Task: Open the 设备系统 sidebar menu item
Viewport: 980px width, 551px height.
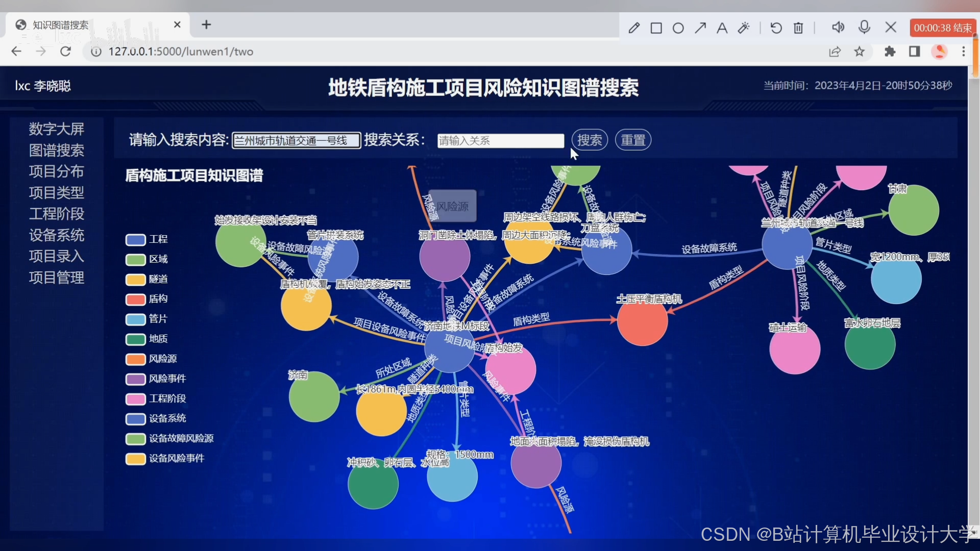Action: [56, 235]
